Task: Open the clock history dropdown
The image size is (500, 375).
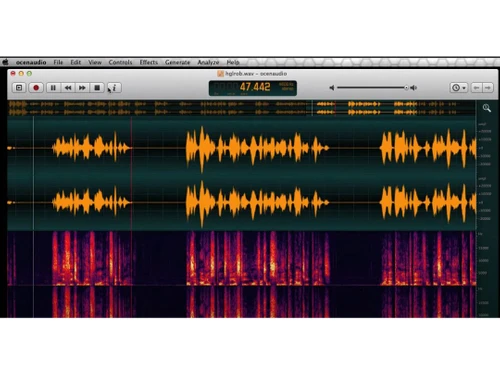Action: (459, 88)
